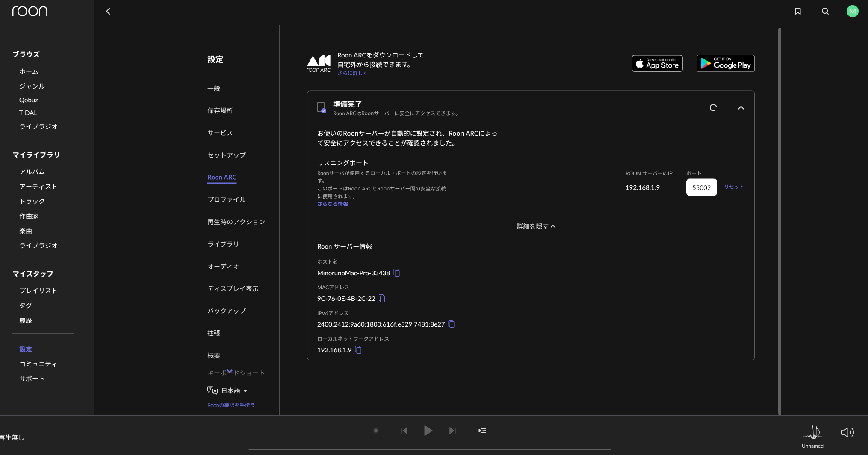Open プレイリスト in sidebar
This screenshot has width=868, height=455.
tap(38, 291)
